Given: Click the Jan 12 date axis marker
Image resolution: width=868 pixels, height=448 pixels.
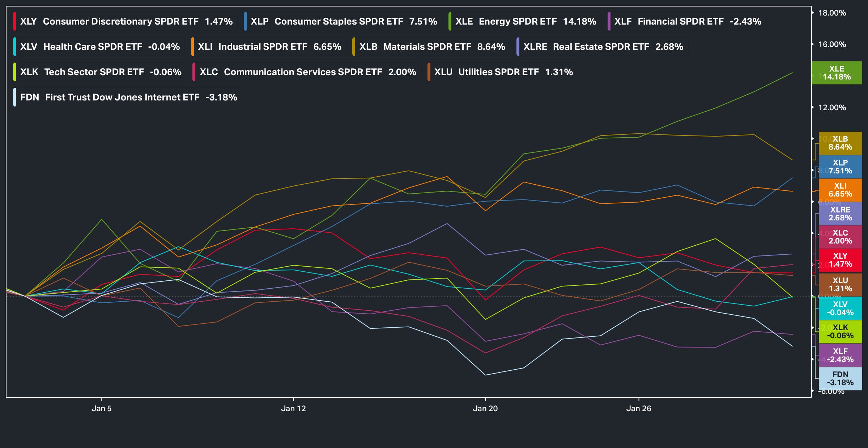Looking at the screenshot, I should [x=293, y=409].
